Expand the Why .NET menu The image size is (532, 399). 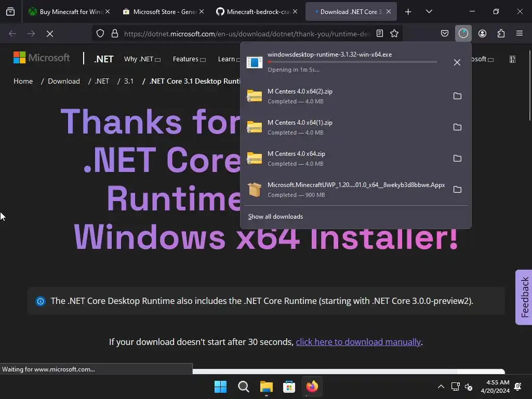(142, 59)
